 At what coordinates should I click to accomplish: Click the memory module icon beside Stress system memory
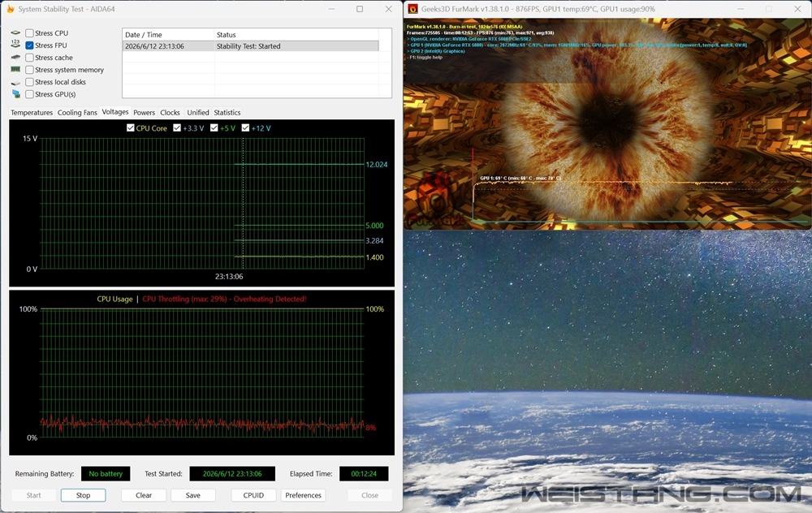click(15, 69)
